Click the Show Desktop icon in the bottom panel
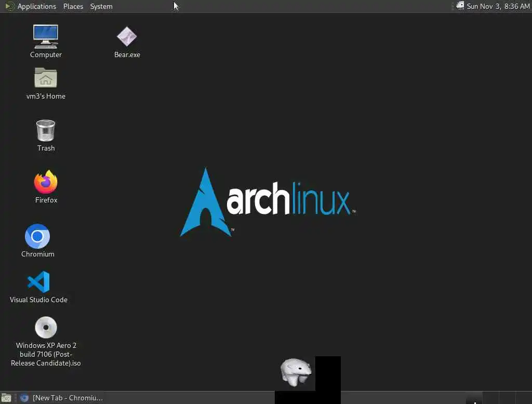Viewport: 532px width, 404px height. tap(6, 398)
